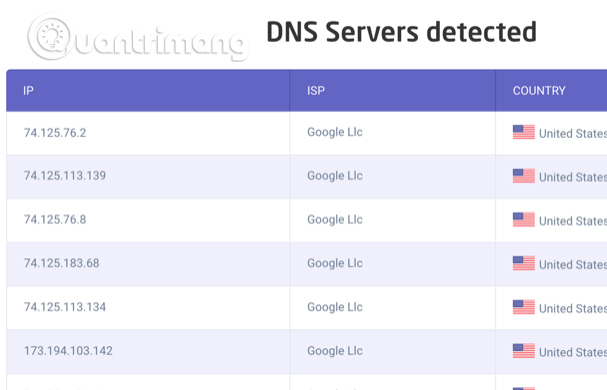Click United States in the 74.125.113.139 row
607x390 pixels.
[573, 177]
